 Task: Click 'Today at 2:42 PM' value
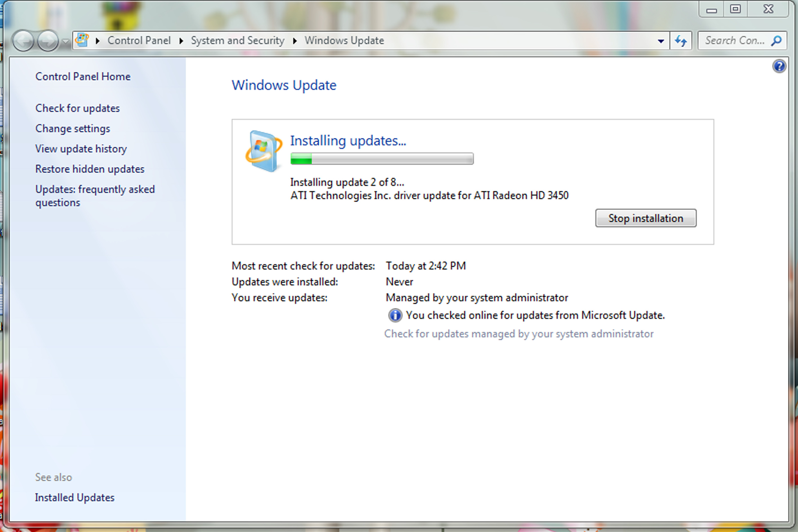point(426,266)
